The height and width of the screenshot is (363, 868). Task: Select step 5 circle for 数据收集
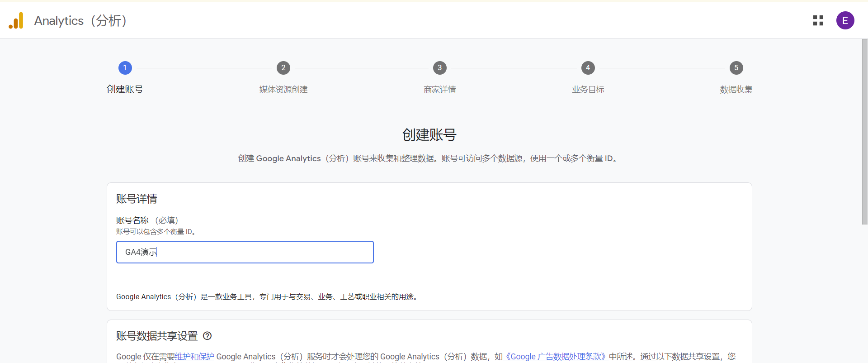click(x=736, y=68)
